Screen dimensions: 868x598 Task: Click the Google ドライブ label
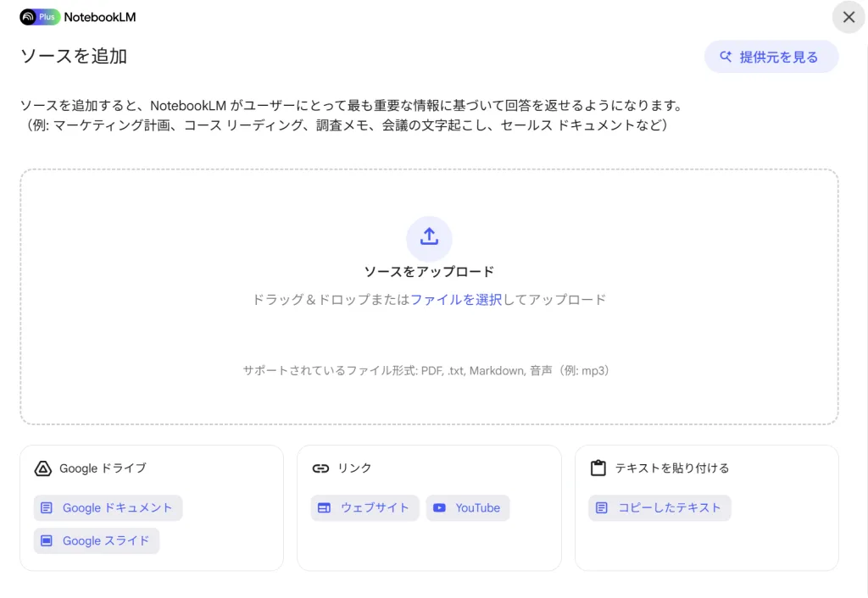point(103,468)
